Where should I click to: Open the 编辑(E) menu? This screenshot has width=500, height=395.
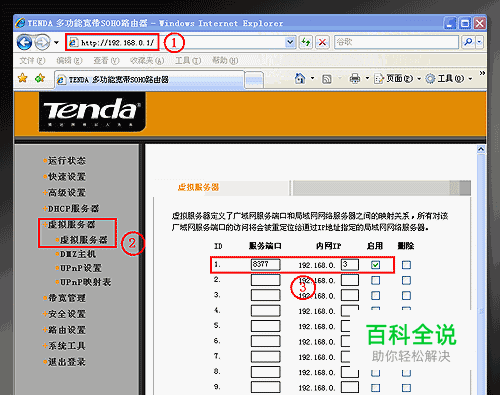coord(69,61)
